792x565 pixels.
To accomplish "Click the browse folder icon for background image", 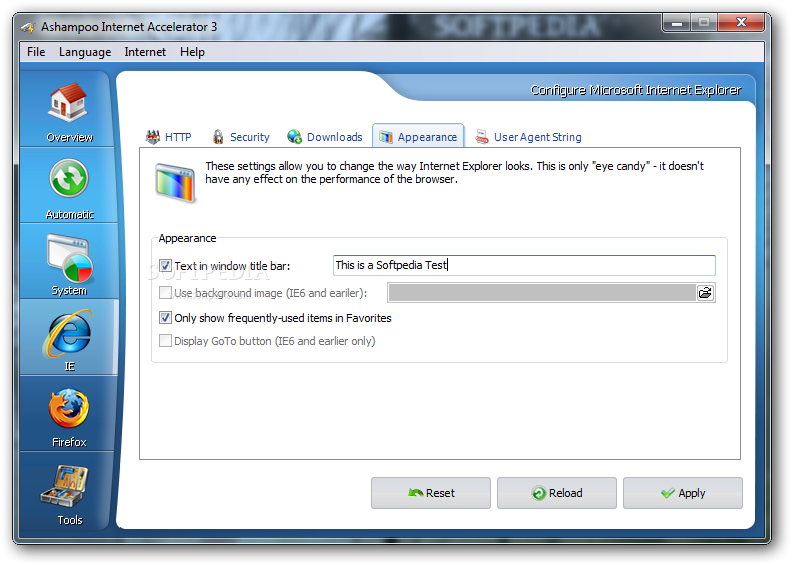I will tap(705, 293).
